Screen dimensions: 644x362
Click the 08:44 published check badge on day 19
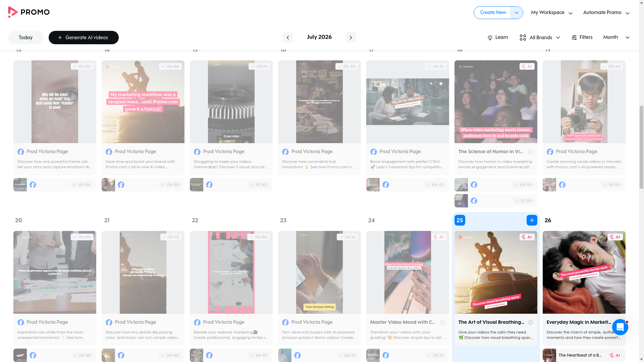611,66
